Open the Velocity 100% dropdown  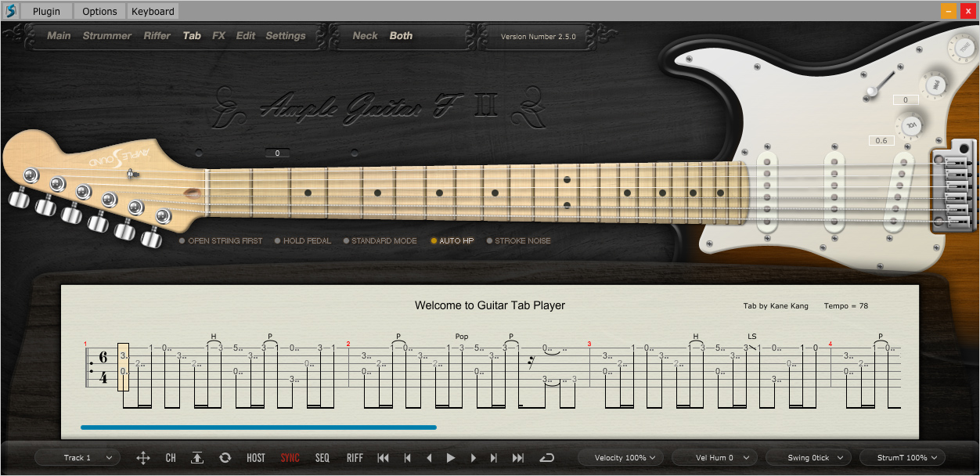pos(621,458)
